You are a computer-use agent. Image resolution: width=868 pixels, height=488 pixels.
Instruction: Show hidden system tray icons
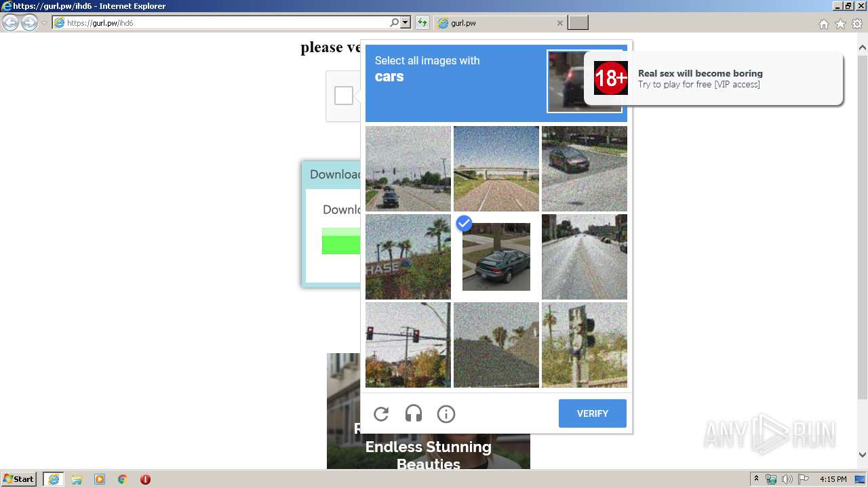(756, 479)
